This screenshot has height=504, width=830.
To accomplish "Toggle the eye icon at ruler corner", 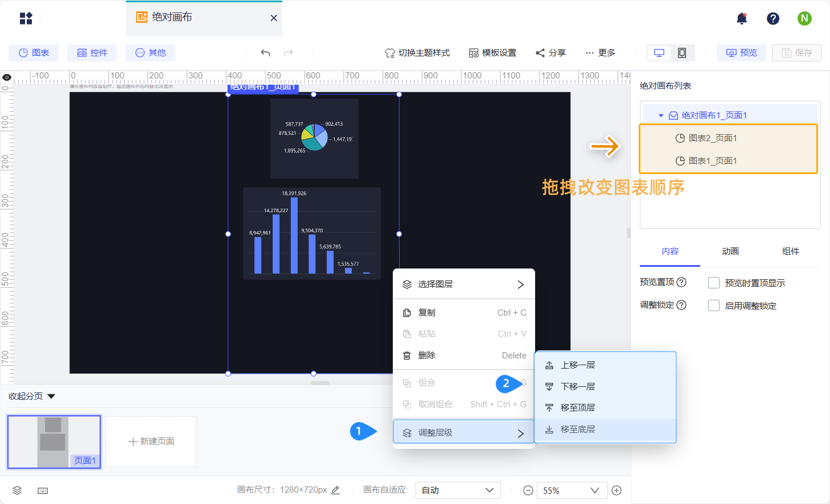I will 7,77.
